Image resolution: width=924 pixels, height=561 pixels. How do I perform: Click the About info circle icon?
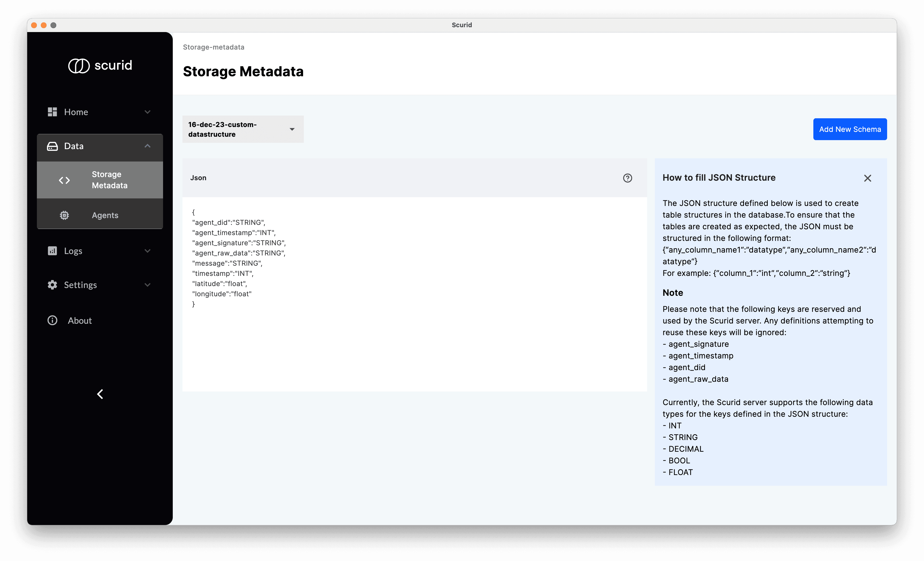52,321
